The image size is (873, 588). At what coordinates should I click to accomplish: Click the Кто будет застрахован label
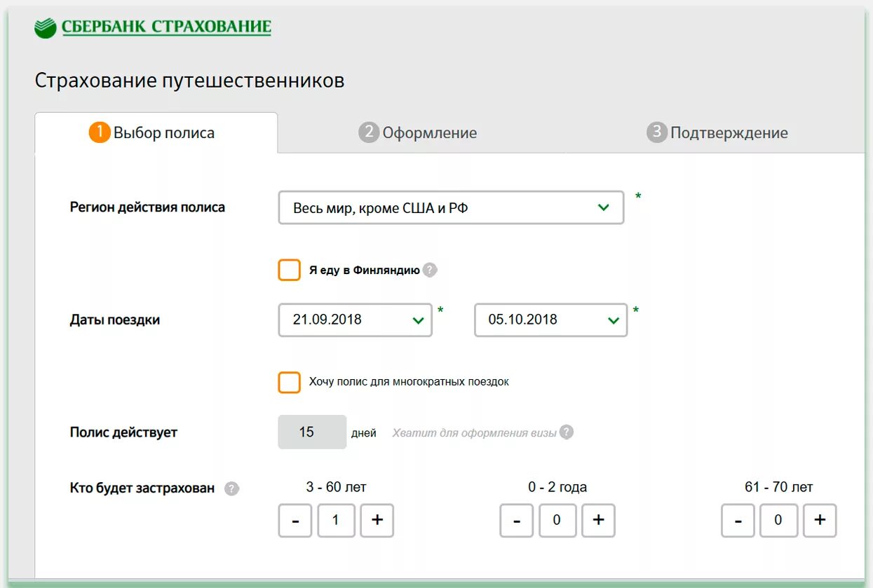[142, 488]
